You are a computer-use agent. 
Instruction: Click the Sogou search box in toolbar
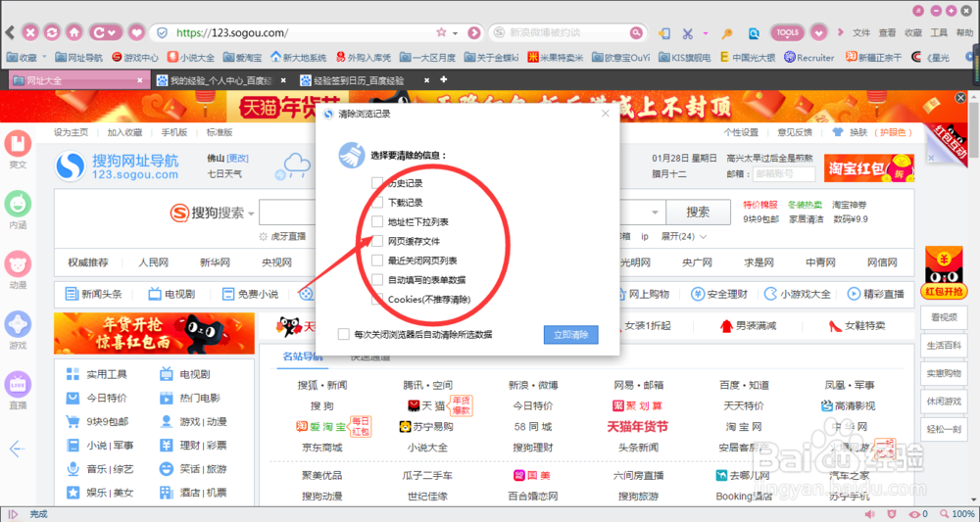pyautogui.click(x=565, y=32)
